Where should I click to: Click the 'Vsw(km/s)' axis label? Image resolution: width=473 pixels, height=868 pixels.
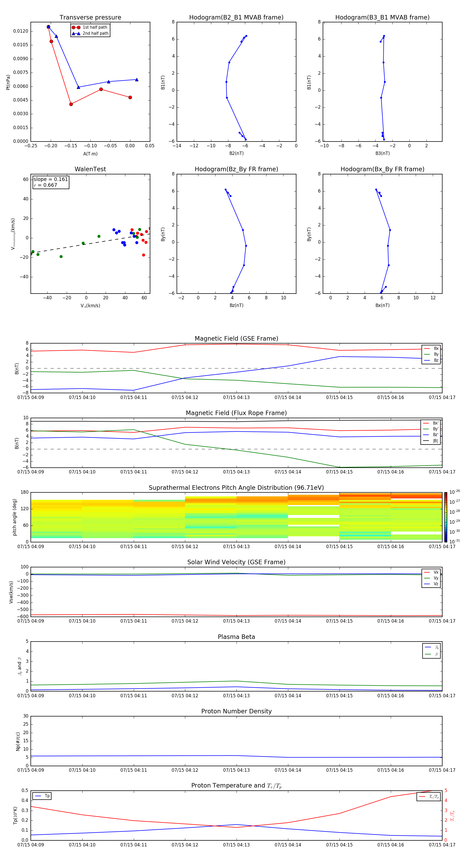pos(11,592)
